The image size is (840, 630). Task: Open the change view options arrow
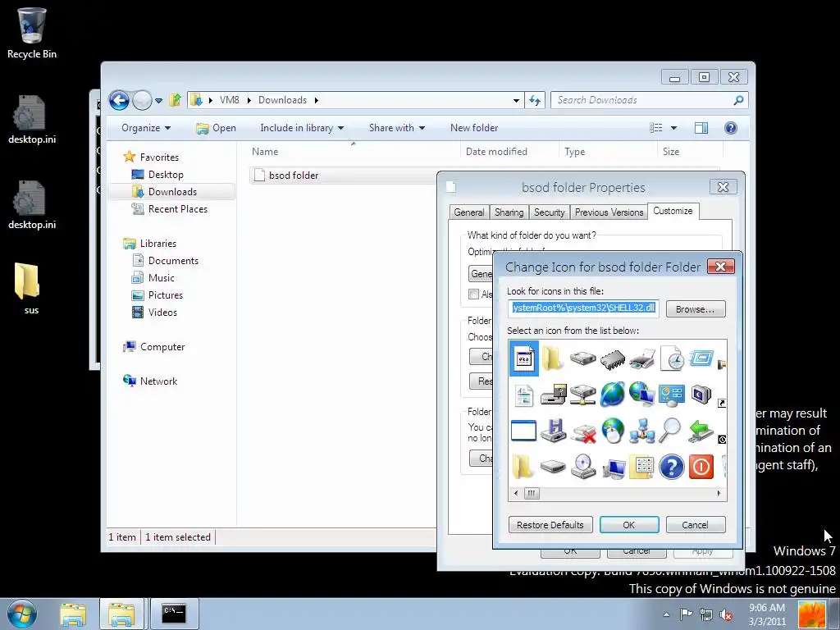674,128
